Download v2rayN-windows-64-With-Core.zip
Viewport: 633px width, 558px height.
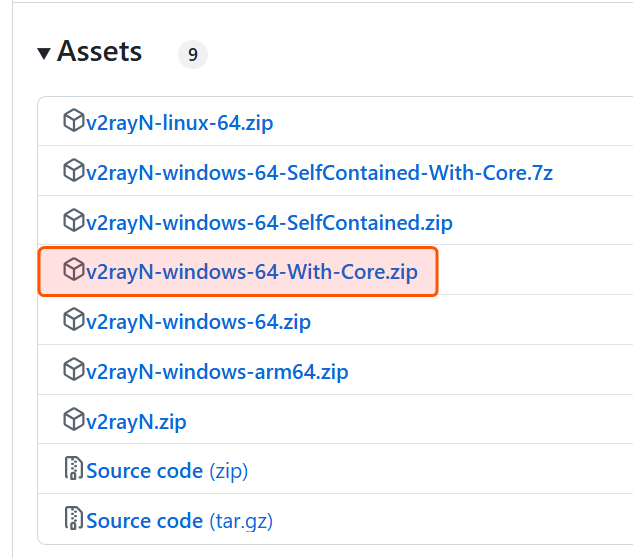click(251, 271)
